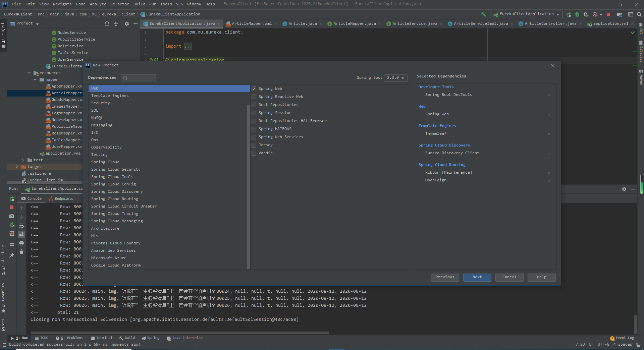644x350 pixels.
Task: Click the Project panel collapse-all icon
Action: (x=116, y=24)
